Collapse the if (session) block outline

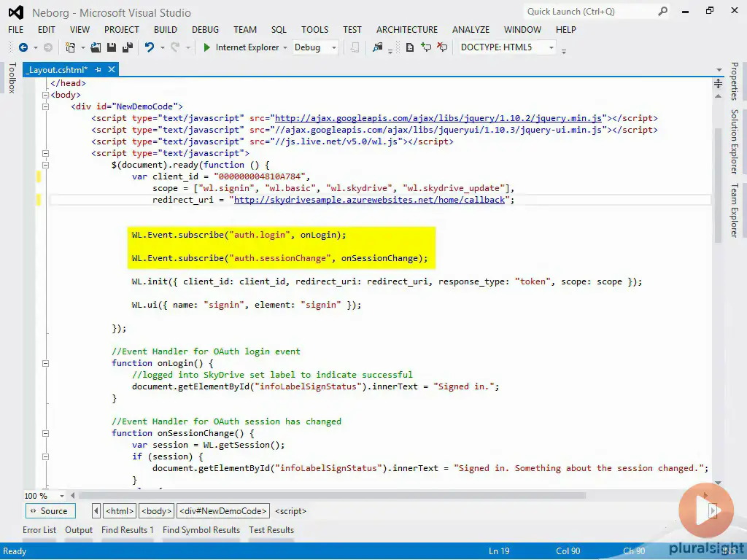(46, 456)
